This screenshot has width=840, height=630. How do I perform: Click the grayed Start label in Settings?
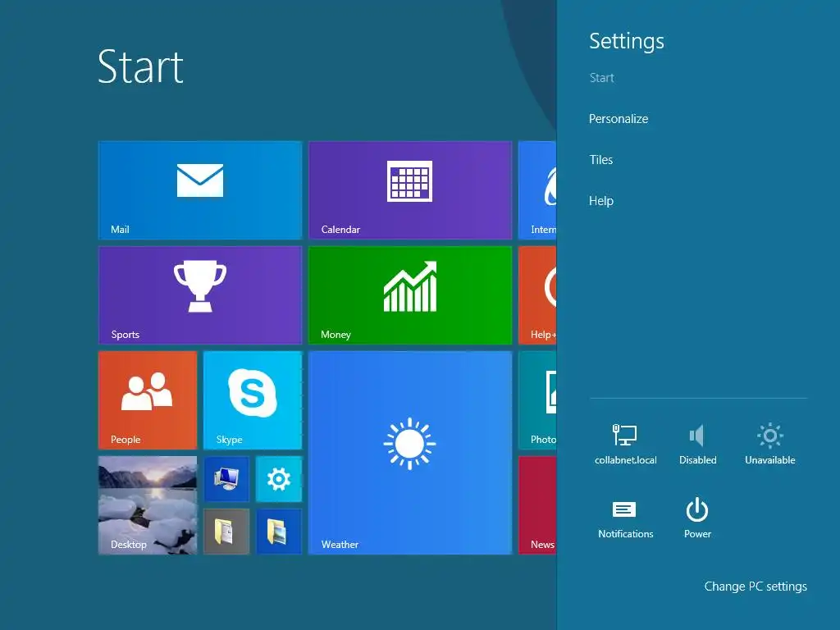pos(601,78)
